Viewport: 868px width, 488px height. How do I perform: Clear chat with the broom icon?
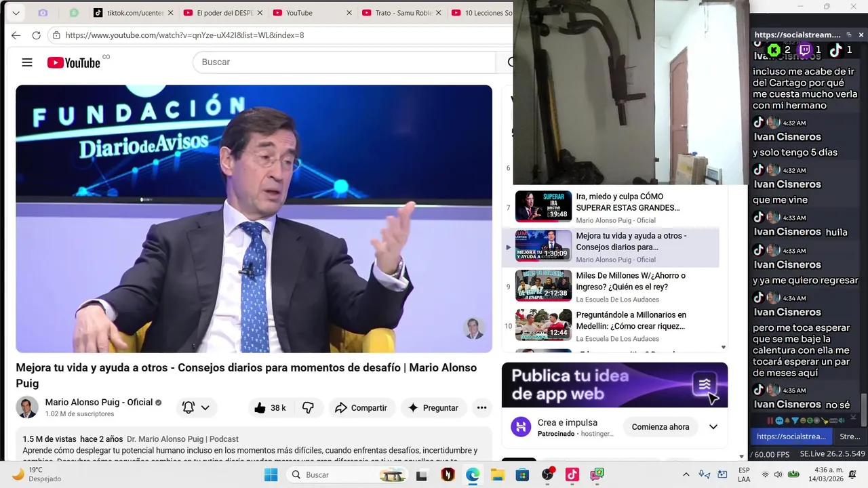(825, 421)
